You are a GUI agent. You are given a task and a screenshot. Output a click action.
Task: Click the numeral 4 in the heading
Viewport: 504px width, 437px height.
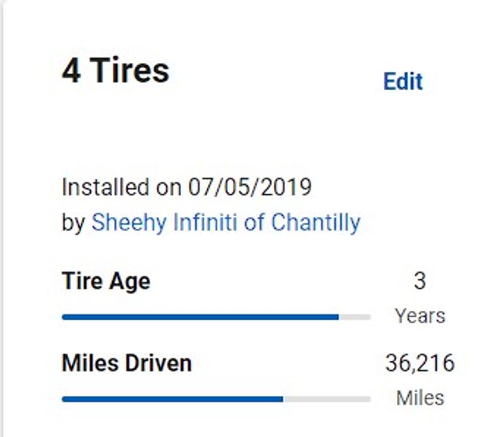70,70
